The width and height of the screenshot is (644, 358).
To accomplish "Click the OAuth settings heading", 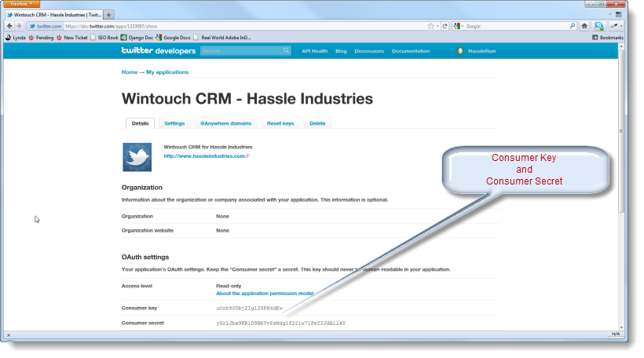I will 145,257.
